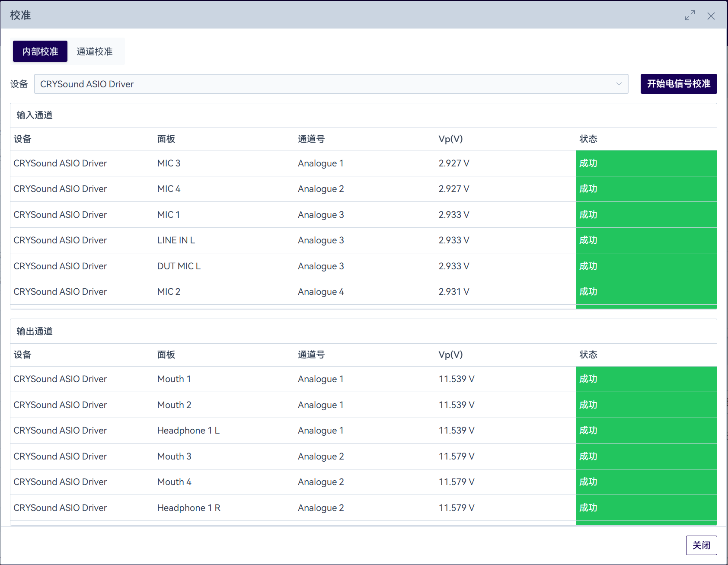Select the 内部校准 tab
728x565 pixels.
pos(40,51)
